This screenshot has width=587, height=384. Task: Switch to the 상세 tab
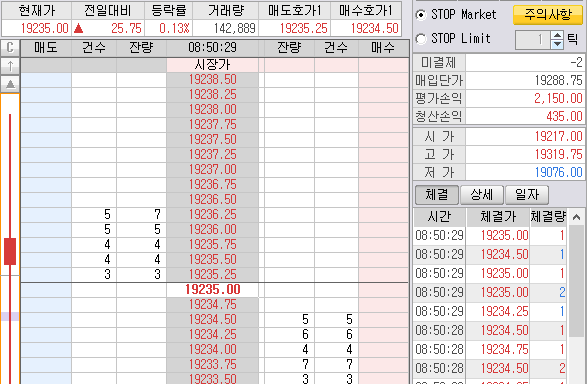(482, 195)
